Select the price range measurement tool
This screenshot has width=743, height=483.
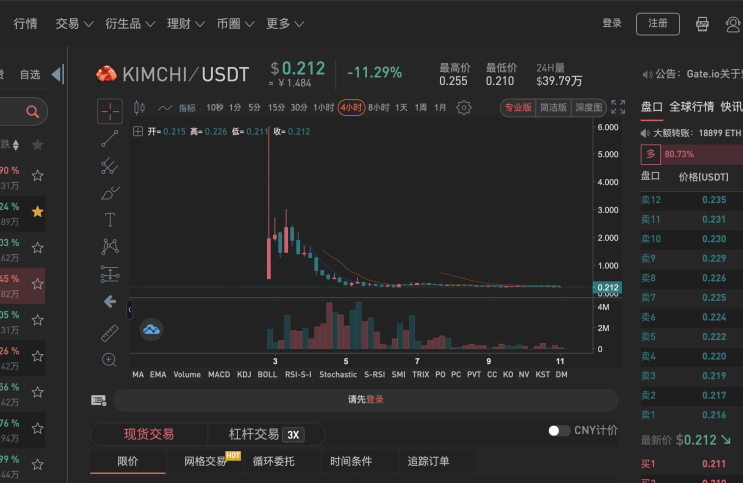click(x=110, y=274)
